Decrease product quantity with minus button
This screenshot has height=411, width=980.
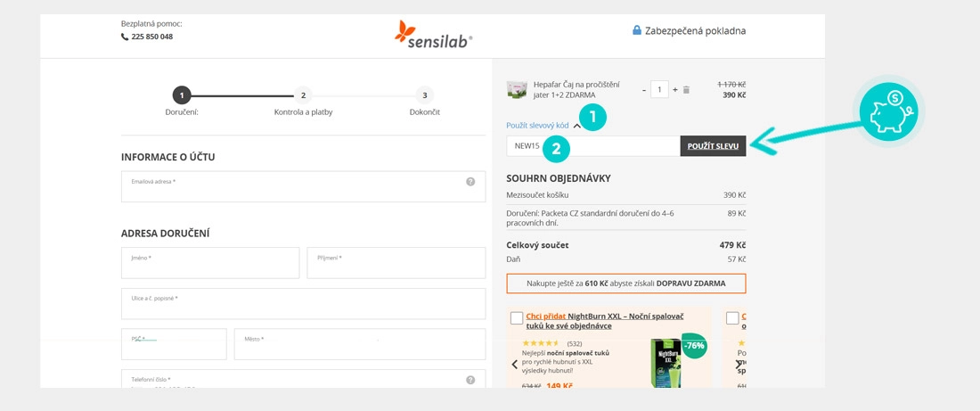tap(644, 90)
